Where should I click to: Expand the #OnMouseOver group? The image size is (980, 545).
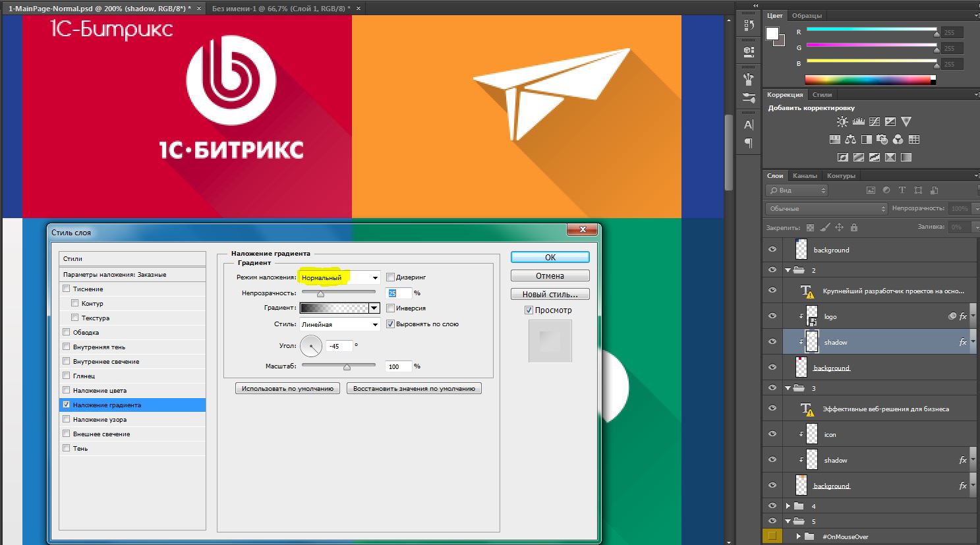(798, 536)
